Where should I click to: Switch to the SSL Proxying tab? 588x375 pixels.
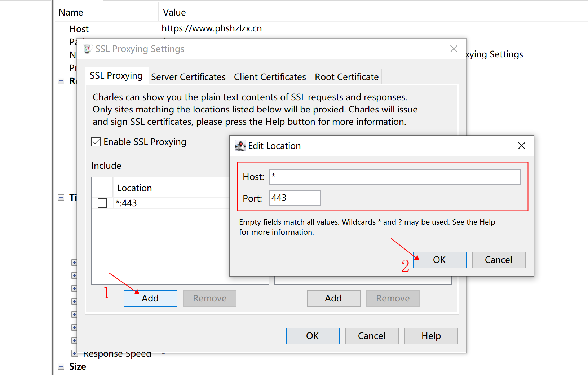pos(116,76)
